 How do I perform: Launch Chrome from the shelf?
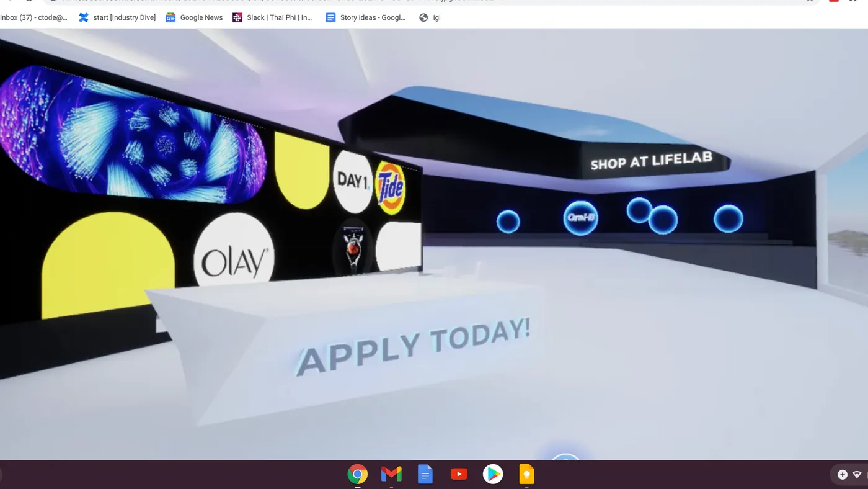tap(357, 475)
